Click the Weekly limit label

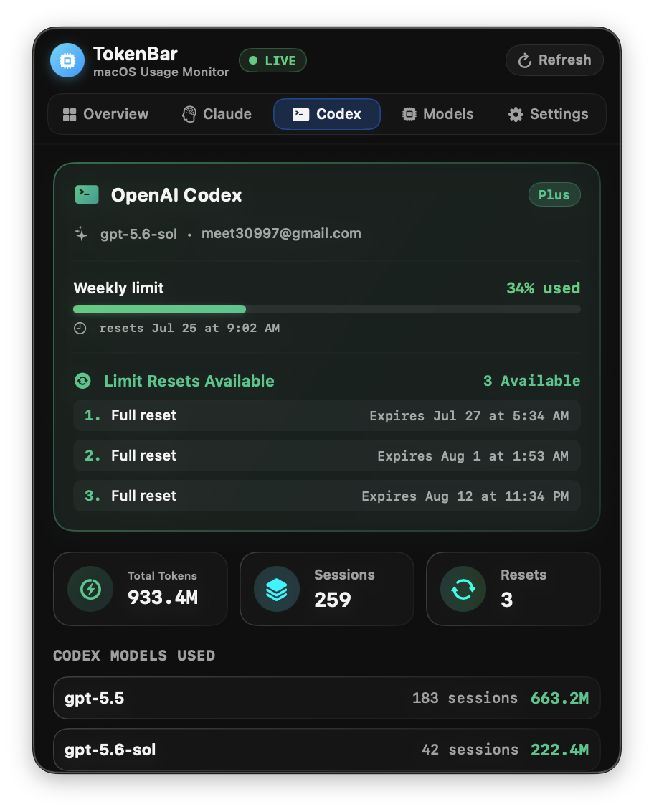(118, 288)
